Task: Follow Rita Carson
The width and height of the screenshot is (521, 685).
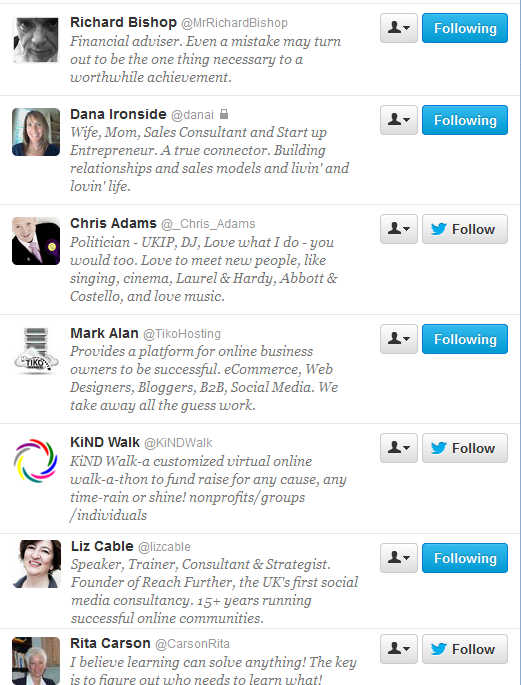Action: 465,649
